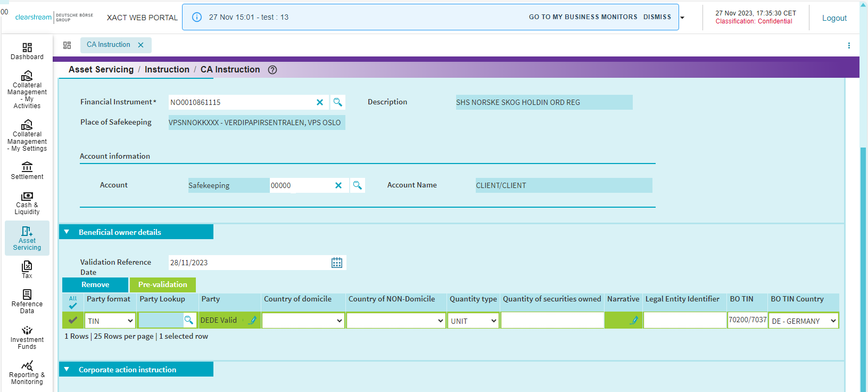Click the Quantity of securities owned field
Image resolution: width=868 pixels, height=392 pixels.
[x=552, y=320]
